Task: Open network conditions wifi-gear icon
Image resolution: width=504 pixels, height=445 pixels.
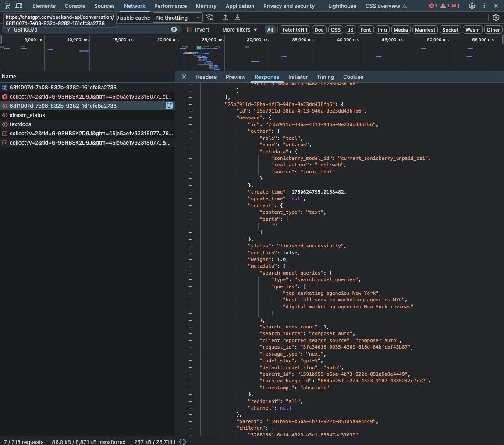Action: pyautogui.click(x=209, y=18)
